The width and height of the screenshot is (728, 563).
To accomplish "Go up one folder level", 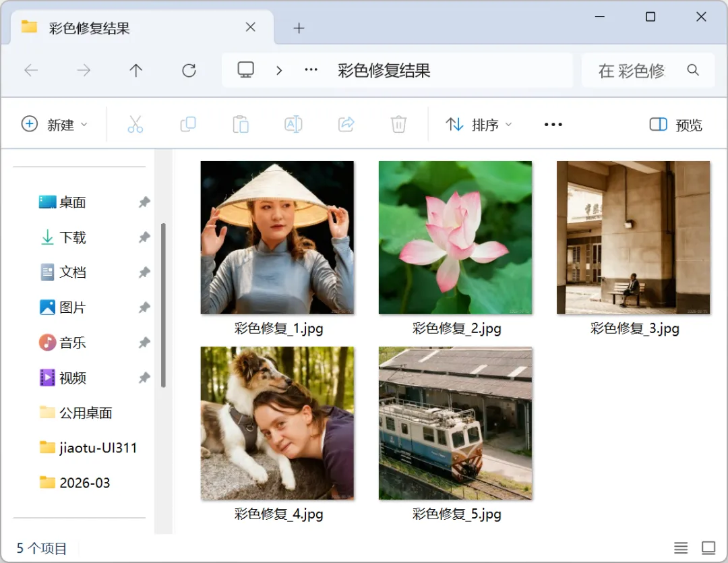I will [136, 71].
